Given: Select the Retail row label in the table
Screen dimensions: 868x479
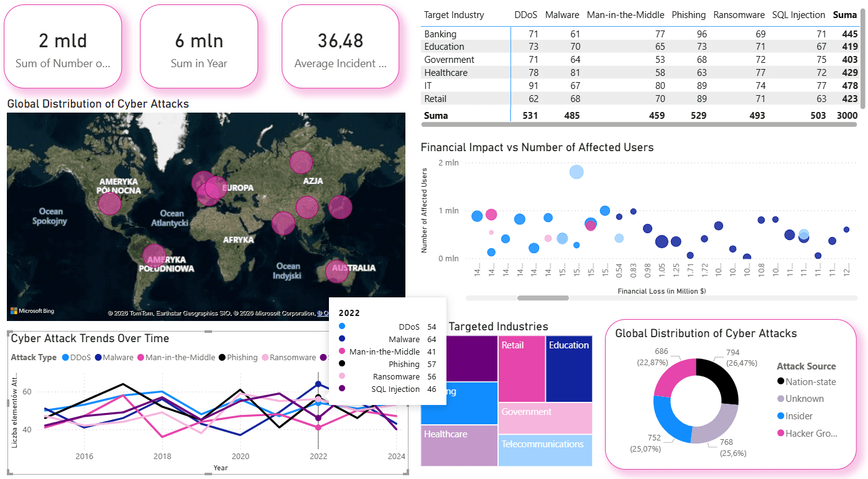Looking at the screenshot, I should point(435,99).
